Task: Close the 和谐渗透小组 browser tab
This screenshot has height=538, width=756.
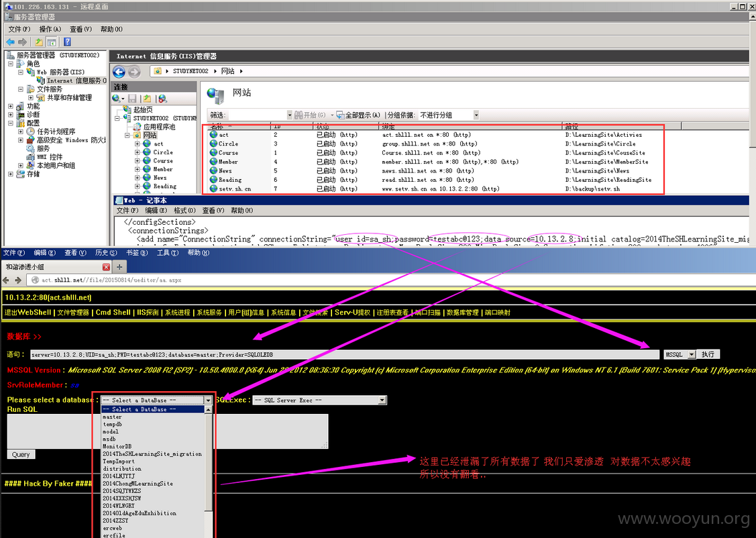Action: 107,266
